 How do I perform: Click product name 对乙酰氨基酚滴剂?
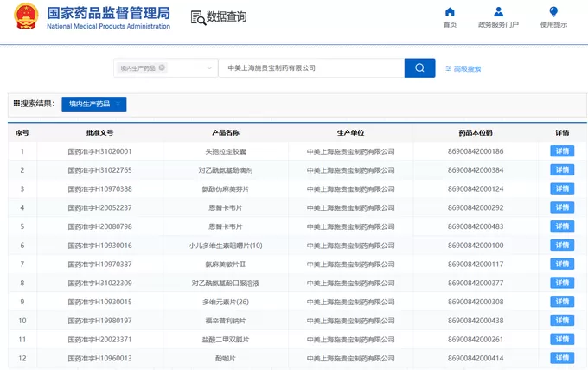[x=226, y=170]
